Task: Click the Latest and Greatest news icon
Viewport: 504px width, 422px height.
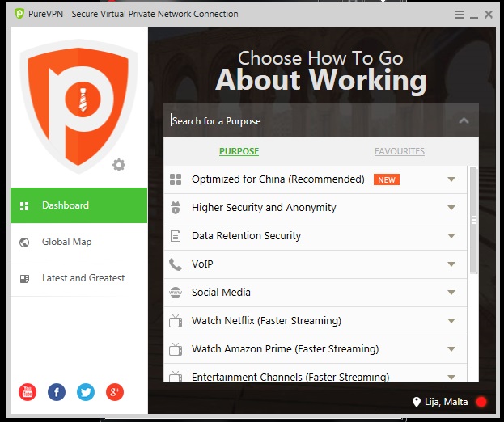Action: (24, 278)
